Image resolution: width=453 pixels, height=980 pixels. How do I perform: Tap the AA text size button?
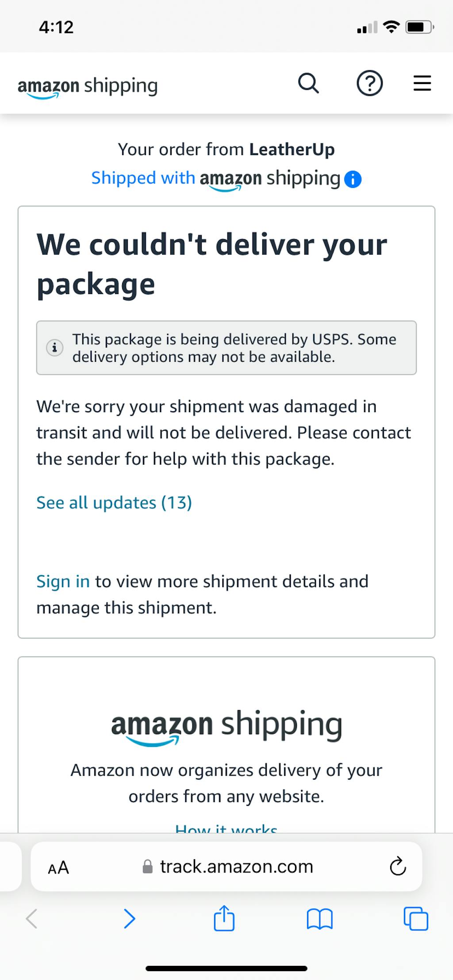point(58,867)
